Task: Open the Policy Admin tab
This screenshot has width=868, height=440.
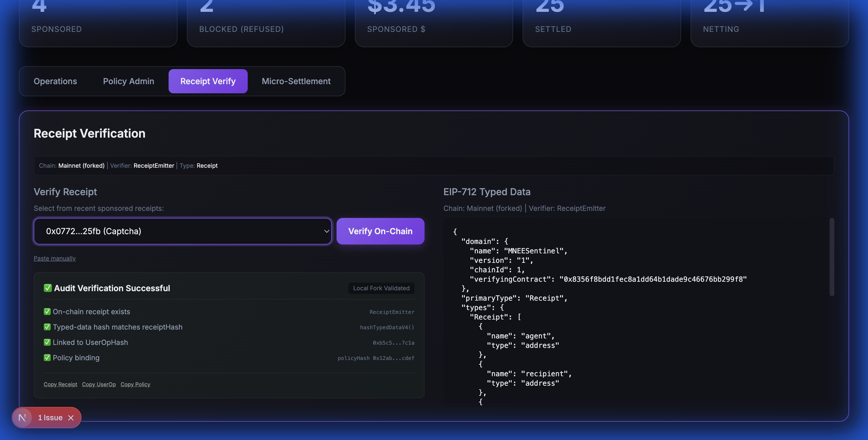Action: [128, 81]
